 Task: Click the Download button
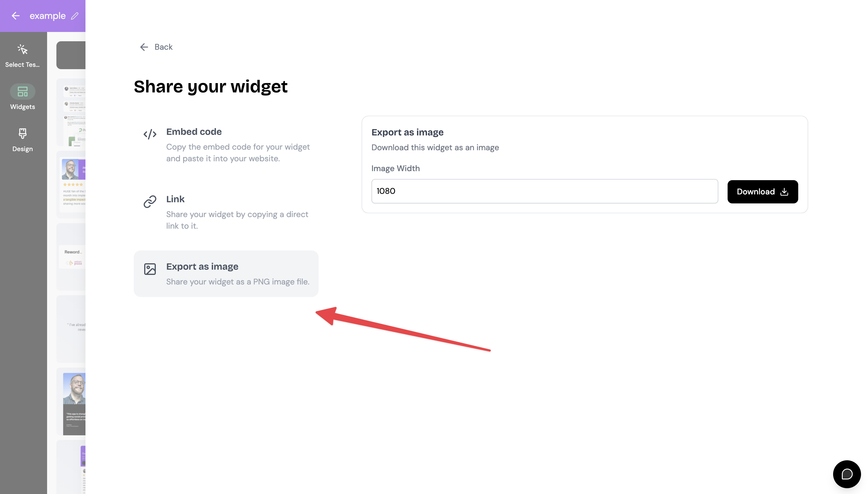point(762,192)
